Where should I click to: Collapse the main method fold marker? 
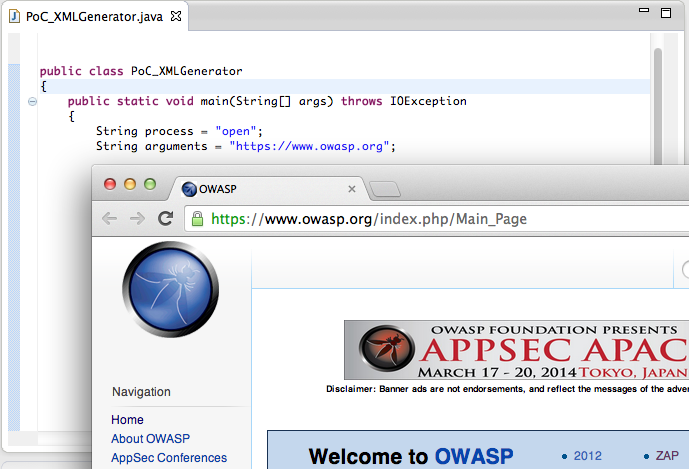point(33,102)
